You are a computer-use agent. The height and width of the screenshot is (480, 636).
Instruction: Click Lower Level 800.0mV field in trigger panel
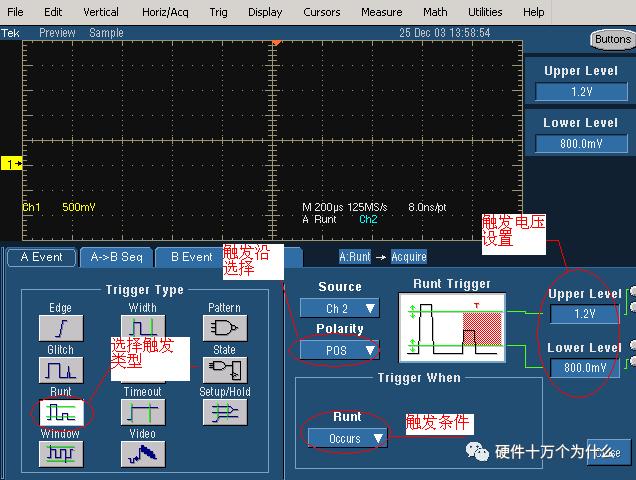[585, 367]
